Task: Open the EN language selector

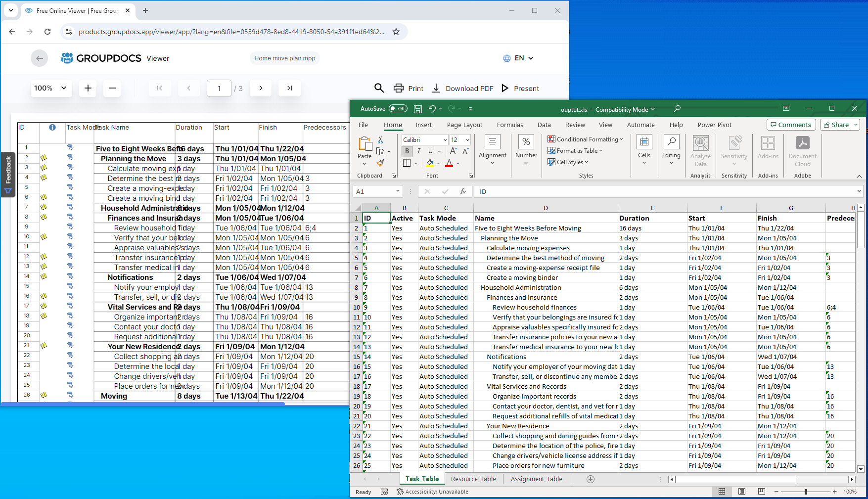Action: tap(518, 58)
